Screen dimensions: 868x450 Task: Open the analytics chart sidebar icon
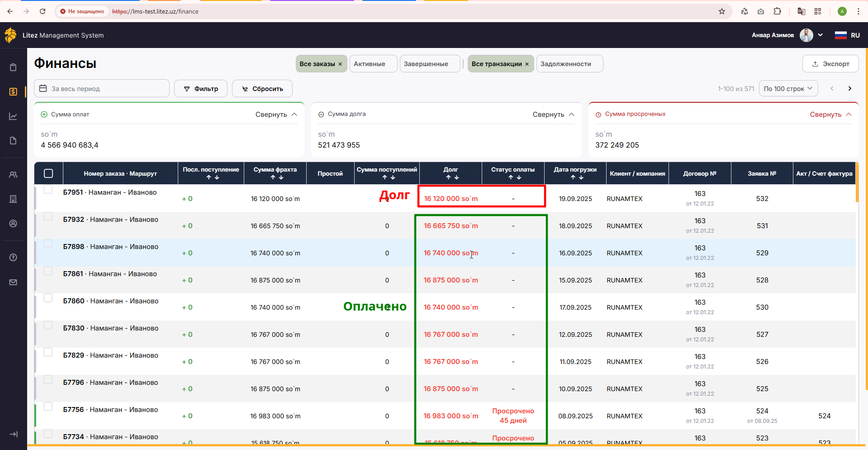click(13, 116)
